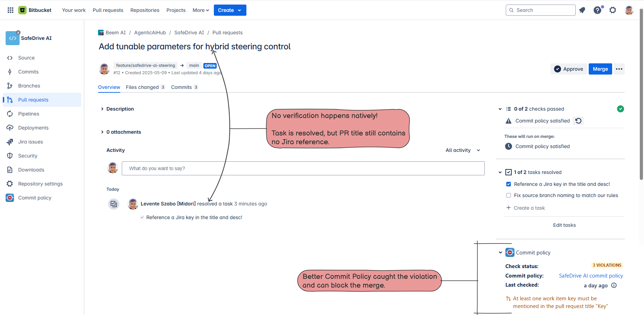Open Pull requests in top navigation
The image size is (644, 315).
click(108, 10)
